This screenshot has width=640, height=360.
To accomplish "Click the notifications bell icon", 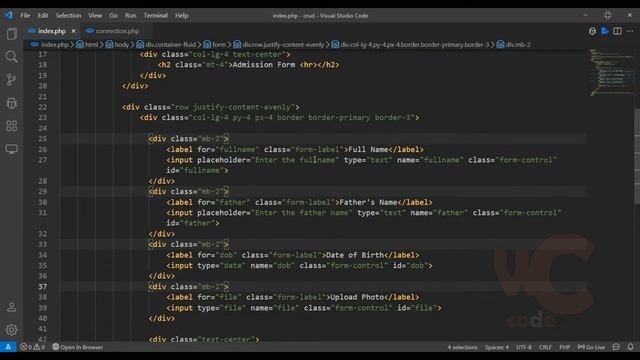I will click(630, 347).
